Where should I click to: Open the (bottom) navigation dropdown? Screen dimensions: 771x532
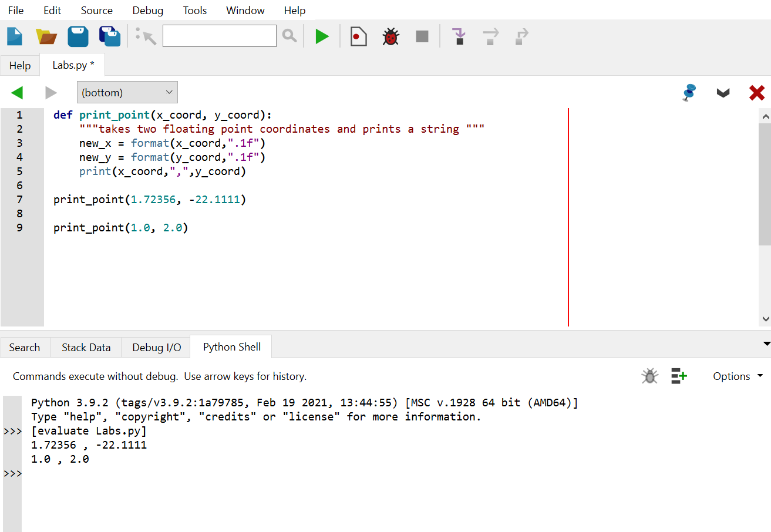(127, 92)
